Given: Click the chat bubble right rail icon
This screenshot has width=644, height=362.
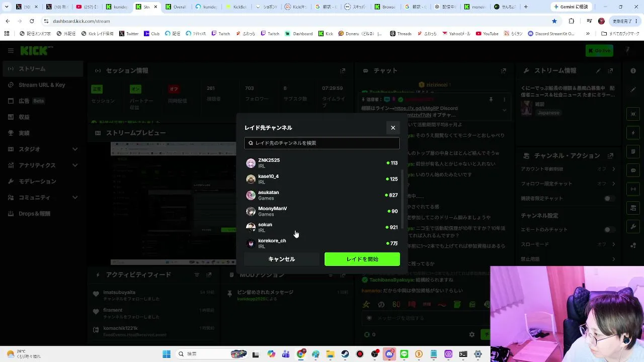Looking at the screenshot, I should (633, 170).
